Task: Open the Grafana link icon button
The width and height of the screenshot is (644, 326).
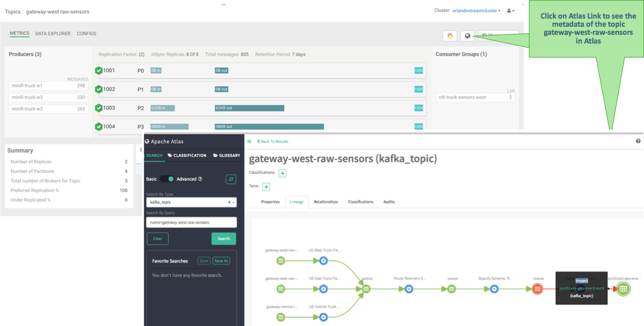Action: point(450,36)
